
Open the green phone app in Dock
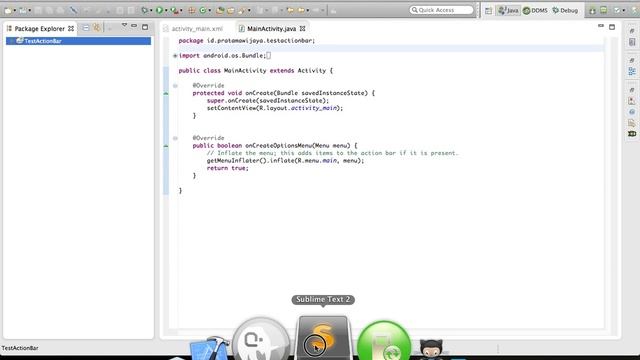[x=384, y=341]
